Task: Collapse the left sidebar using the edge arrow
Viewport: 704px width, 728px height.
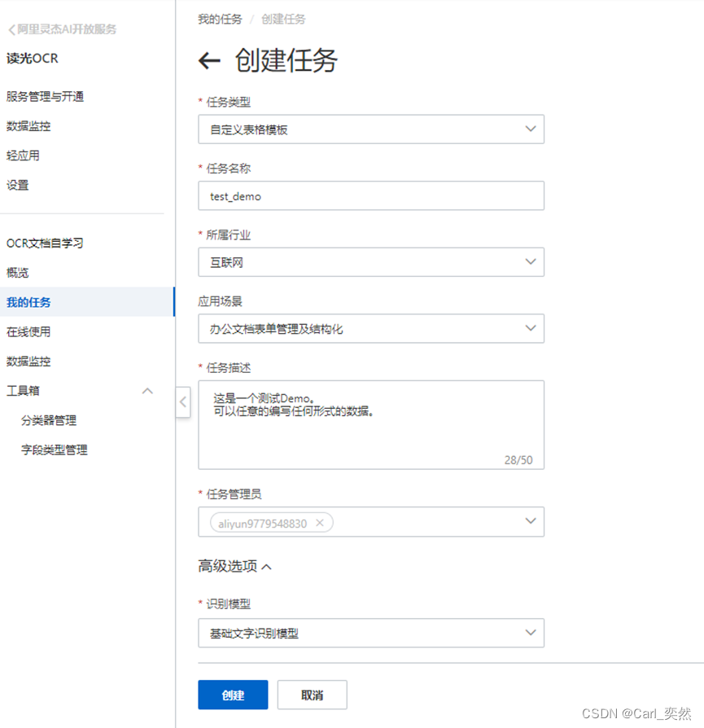Action: [182, 402]
